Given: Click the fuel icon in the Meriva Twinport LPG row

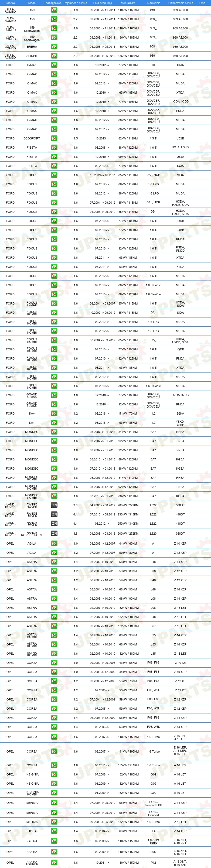Looking at the screenshot, I should point(54,803).
